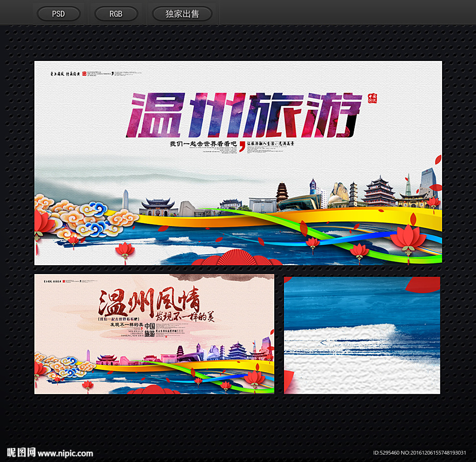Click the 我们一起去世界看看吧 subtitle text
This screenshot has width=476, height=462.
(203, 144)
